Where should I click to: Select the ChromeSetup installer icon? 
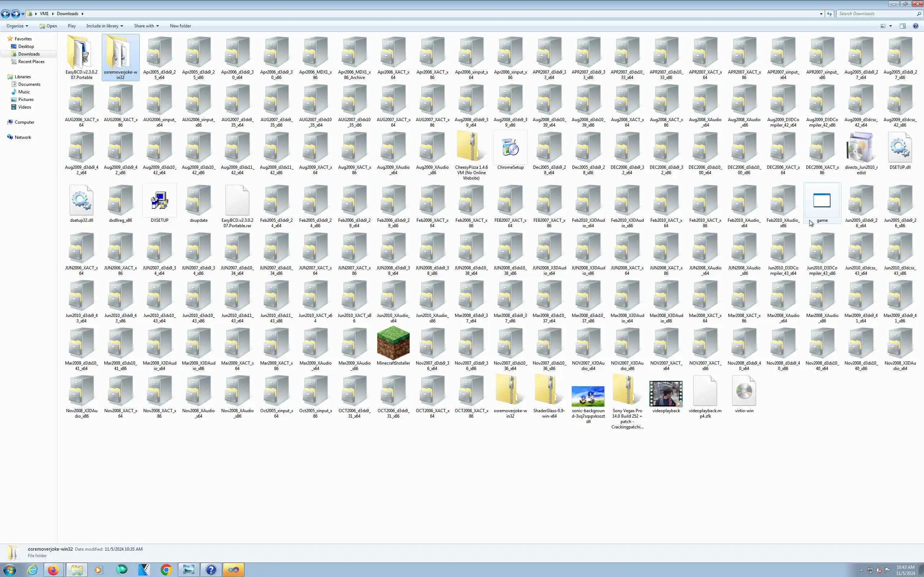point(510,148)
